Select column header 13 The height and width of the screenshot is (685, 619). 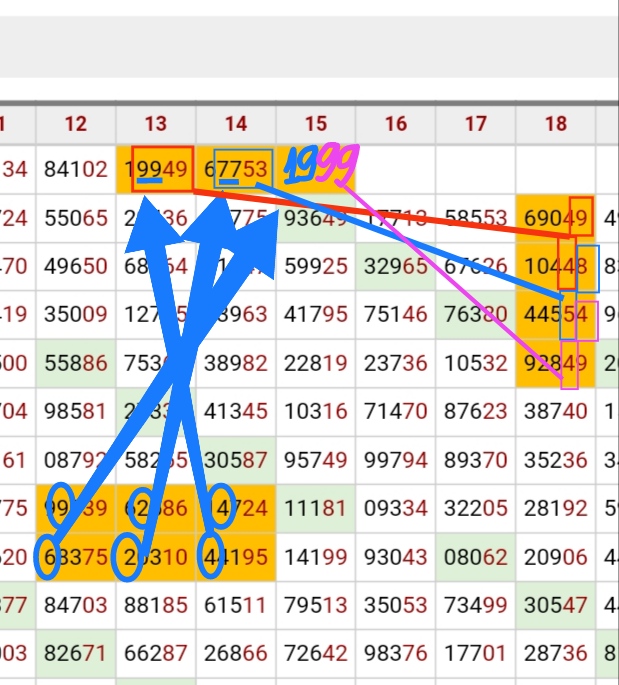click(x=156, y=124)
